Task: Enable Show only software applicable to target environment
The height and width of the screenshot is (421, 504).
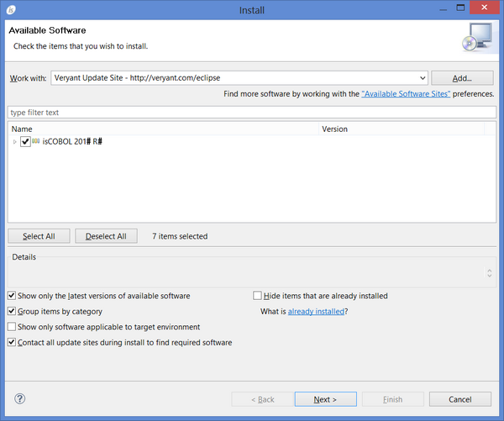Action: click(x=12, y=327)
